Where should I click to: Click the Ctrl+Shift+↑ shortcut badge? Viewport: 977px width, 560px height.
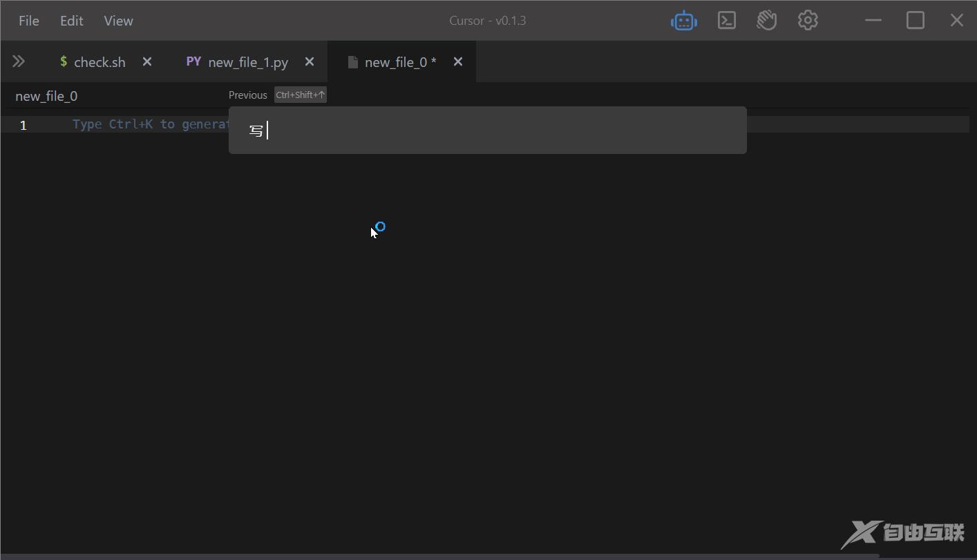coord(300,95)
